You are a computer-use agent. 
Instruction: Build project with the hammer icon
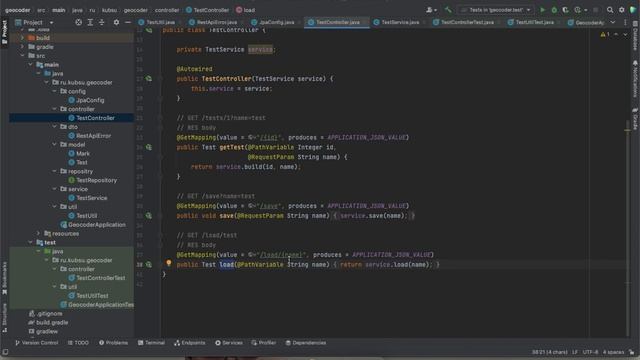(448, 10)
